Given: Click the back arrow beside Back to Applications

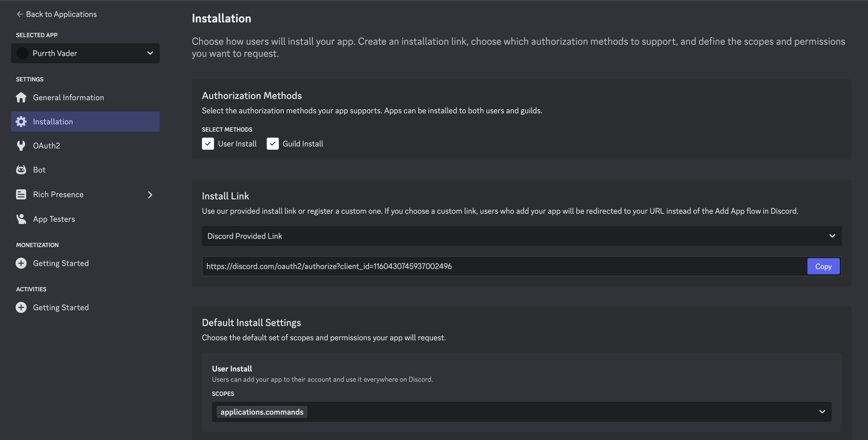Looking at the screenshot, I should (20, 14).
